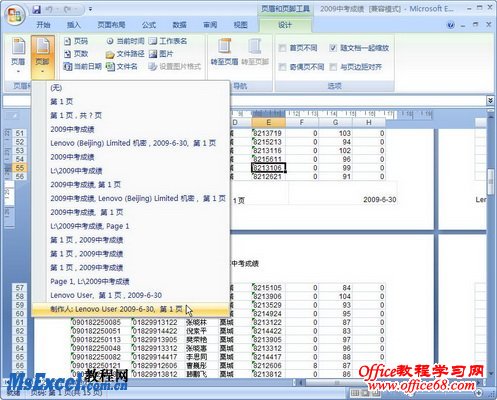Click footer right section showing 2009-6-30
Screen dimensions: 497x400
click(x=343, y=194)
